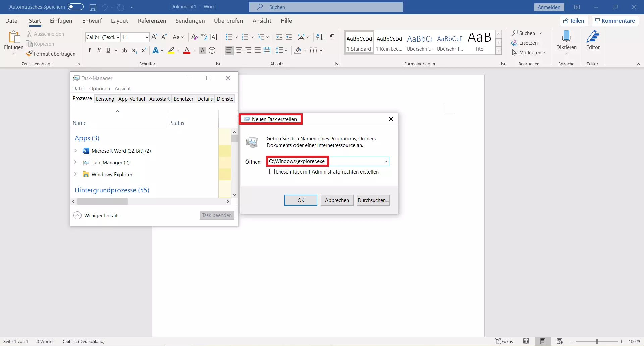Click Abbrechen in the dialog
Viewport: 644px width, 346px height.
pos(337,200)
